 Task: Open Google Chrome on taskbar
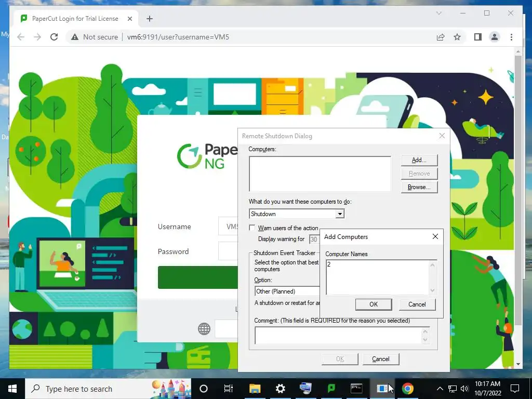pyautogui.click(x=407, y=389)
